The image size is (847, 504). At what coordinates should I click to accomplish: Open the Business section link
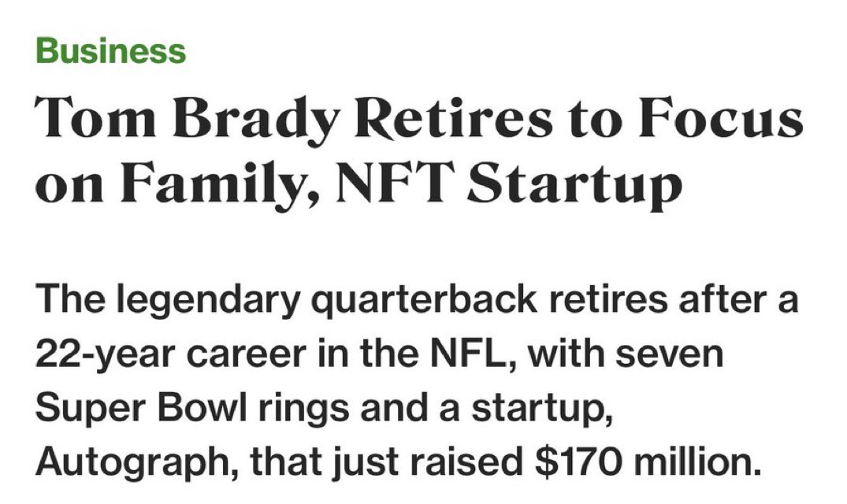tap(111, 52)
